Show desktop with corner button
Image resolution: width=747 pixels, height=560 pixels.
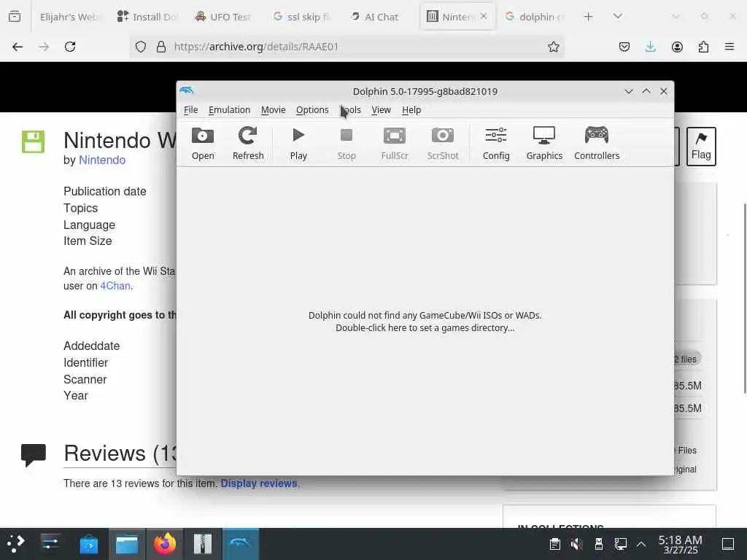[x=728, y=544]
